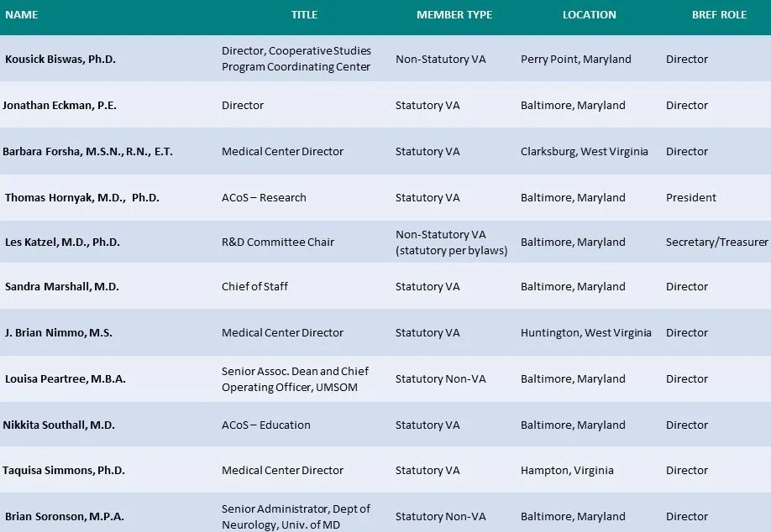Click Jonathan Eckman's title cell Director

point(243,105)
